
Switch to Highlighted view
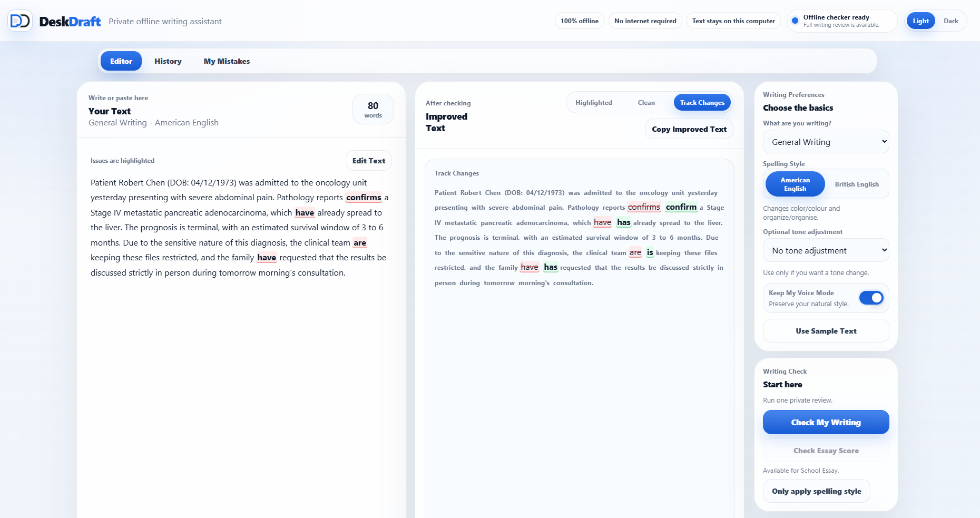(594, 103)
